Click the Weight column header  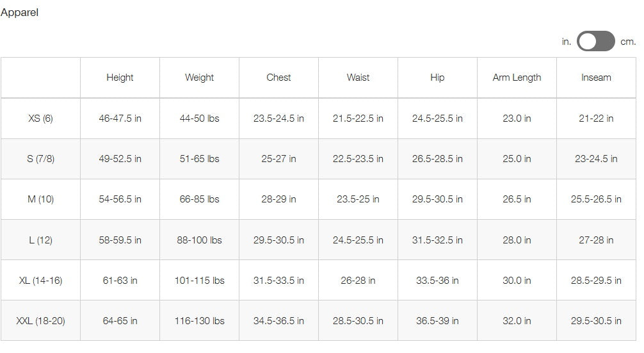(199, 78)
